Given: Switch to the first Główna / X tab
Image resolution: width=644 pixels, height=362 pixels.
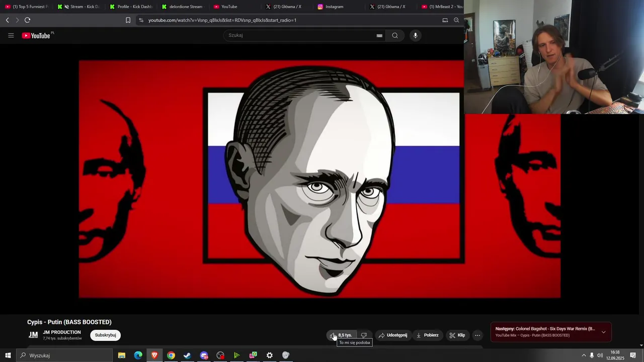Looking at the screenshot, I should point(287,7).
